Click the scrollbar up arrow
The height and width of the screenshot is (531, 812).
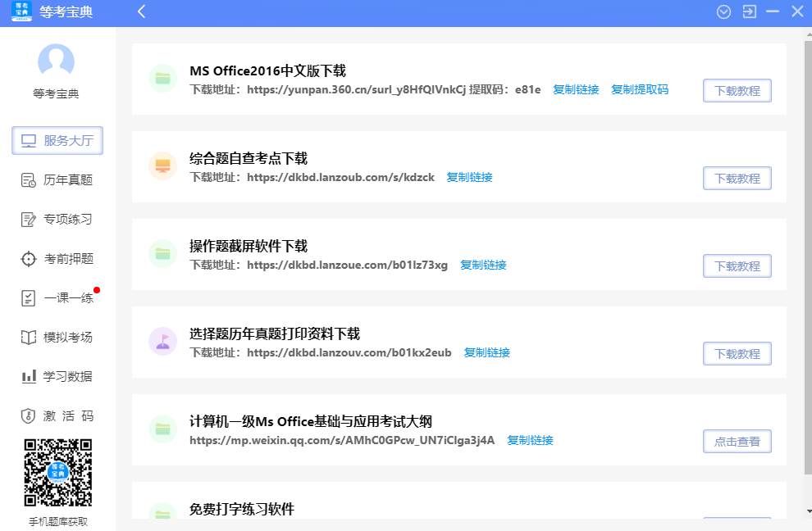809,34
